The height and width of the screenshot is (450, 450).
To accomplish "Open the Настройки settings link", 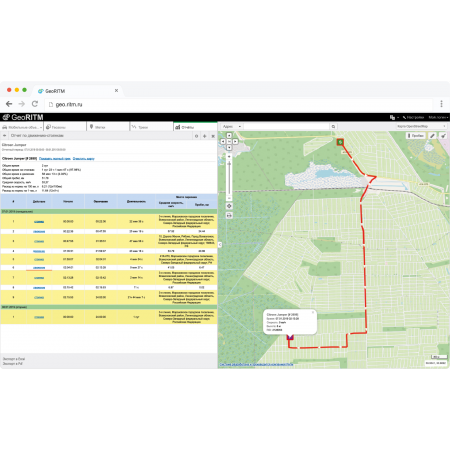I will click(413, 117).
